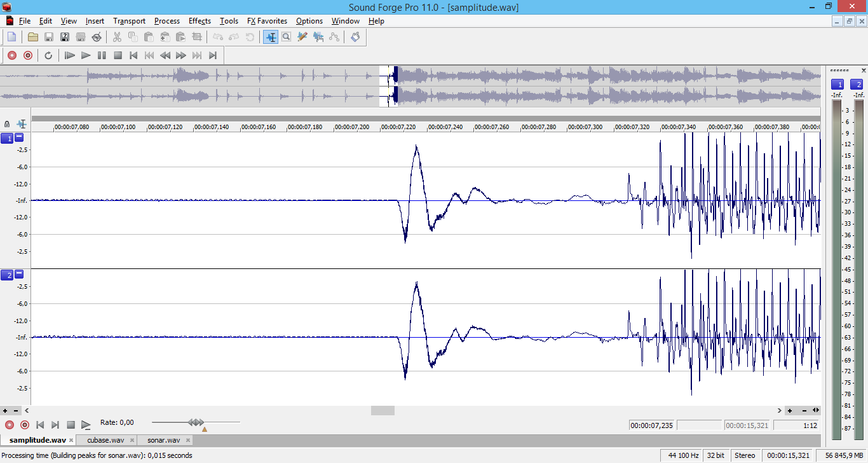Pause playback in the transport toolbar
Screen dimensions: 868x463
[102, 55]
